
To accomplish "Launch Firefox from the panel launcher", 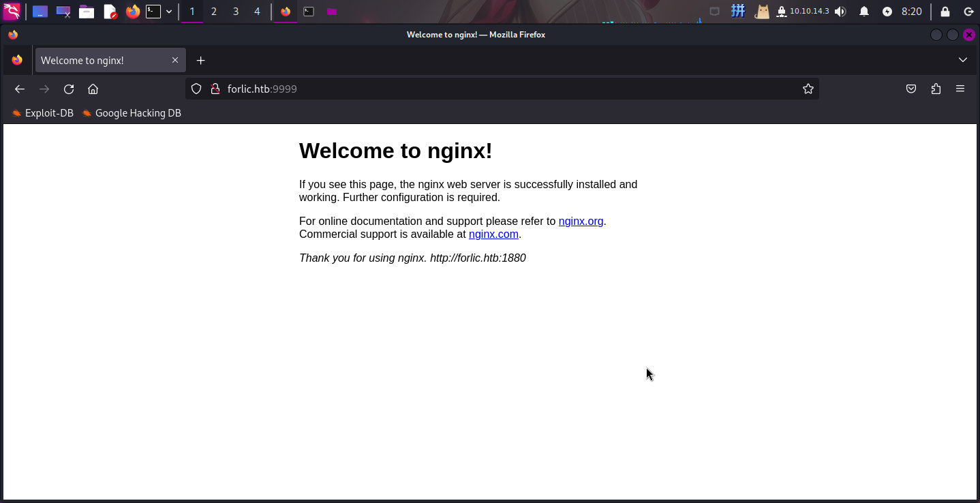I will pyautogui.click(x=132, y=12).
